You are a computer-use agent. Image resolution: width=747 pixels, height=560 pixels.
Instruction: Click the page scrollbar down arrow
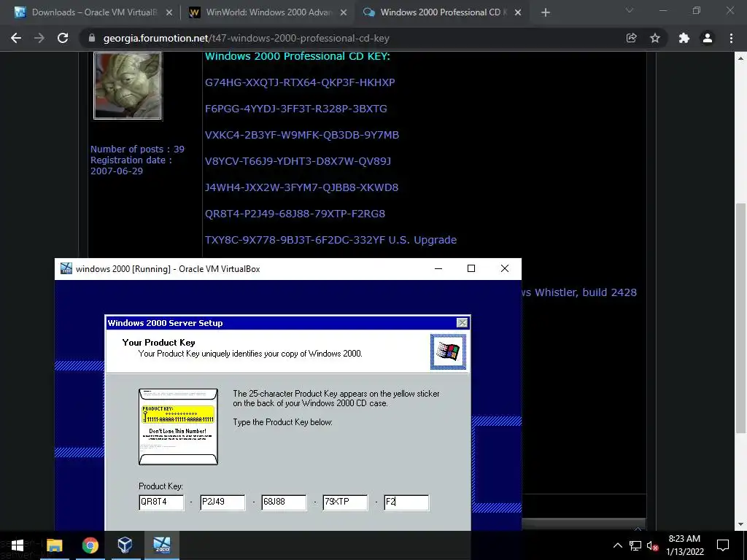(741, 525)
